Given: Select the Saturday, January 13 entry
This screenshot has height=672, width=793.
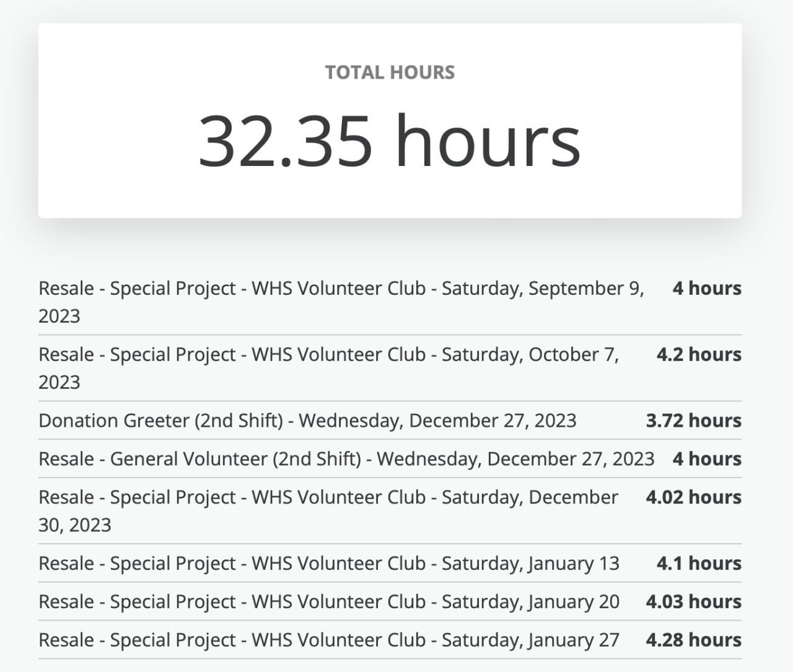Looking at the screenshot, I should (328, 564).
